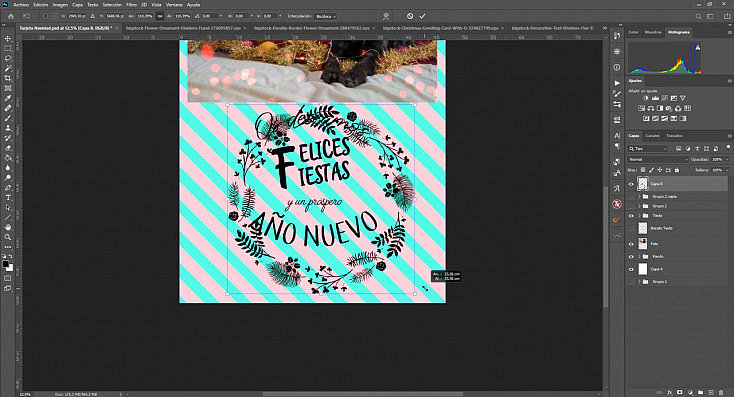Open the Interpolación dropdown
The height and width of the screenshot is (397, 734).
(x=325, y=16)
